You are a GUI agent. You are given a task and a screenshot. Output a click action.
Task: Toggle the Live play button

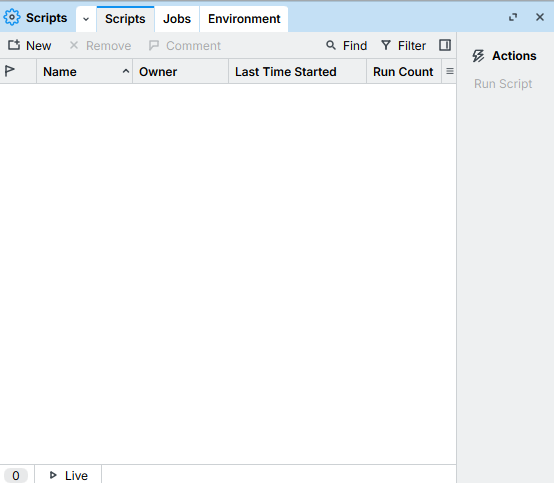(68, 475)
